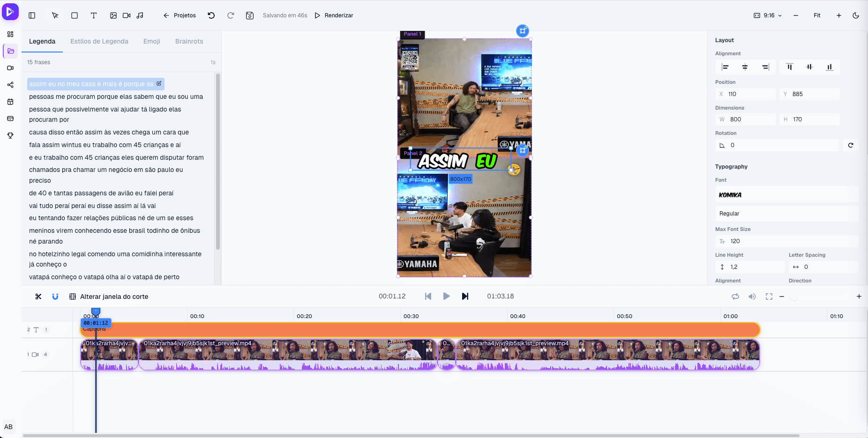868x438 pixels.
Task: Toggle timeline magnet snapping
Action: pyautogui.click(x=55, y=297)
